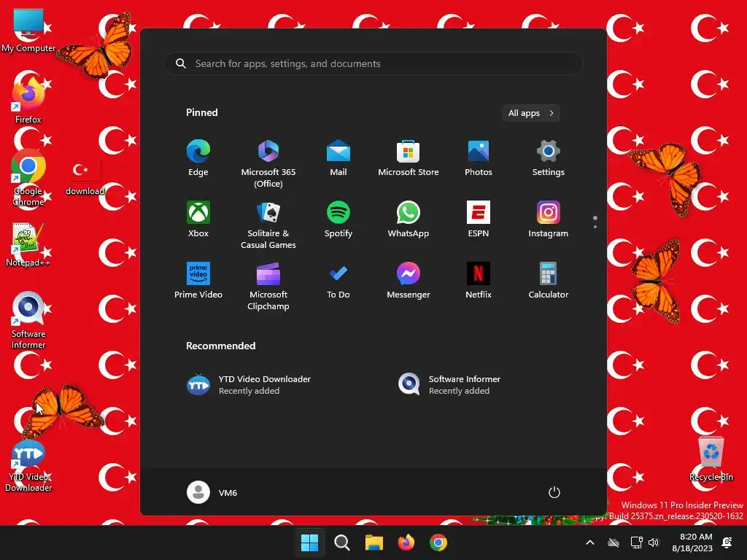Open File Explorer from taskbar
Screen dimensions: 747x560
374,542
